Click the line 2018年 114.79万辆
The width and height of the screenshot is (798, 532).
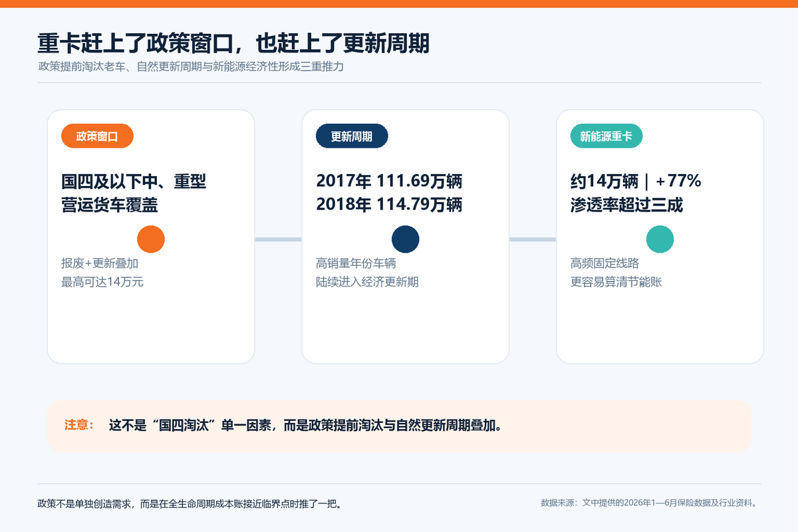coord(389,205)
